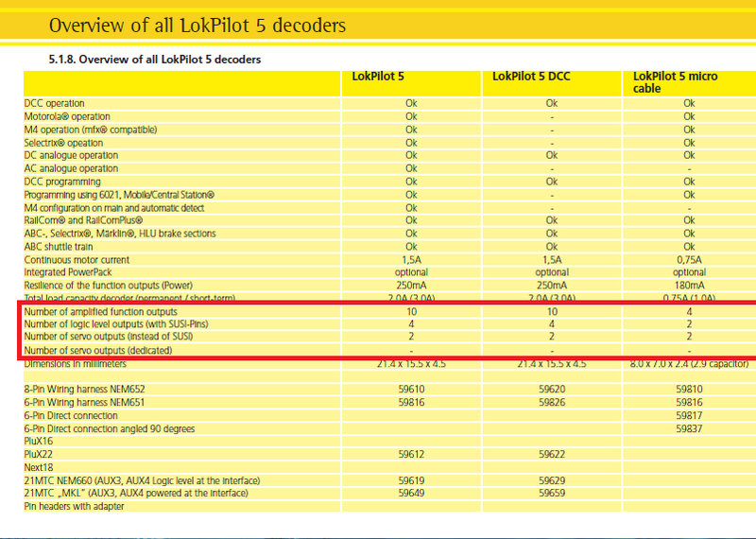Click the '8.0 x 7.0 x 2.4 (2.9 capacitor)' dimensions value
This screenshot has width=756, height=539.
[x=689, y=364]
